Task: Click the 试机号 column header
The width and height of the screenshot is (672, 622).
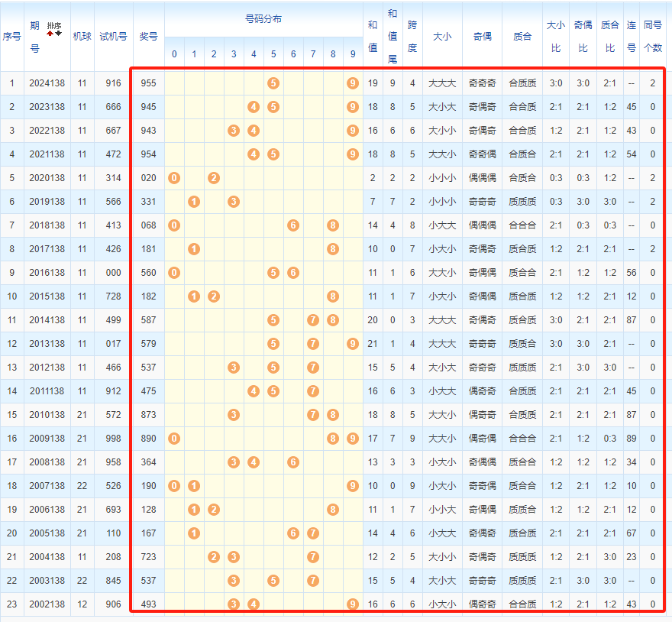Action: point(114,37)
